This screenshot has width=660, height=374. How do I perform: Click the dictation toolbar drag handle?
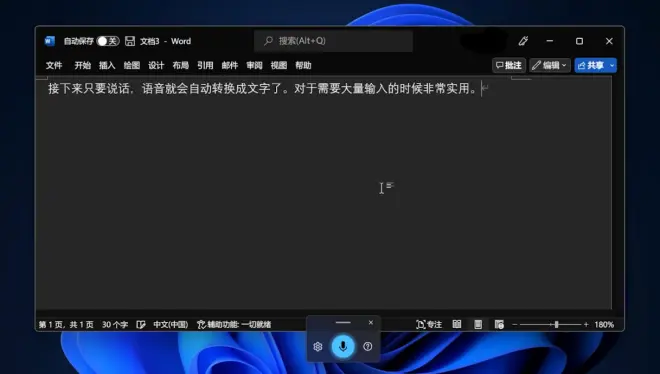coord(343,323)
